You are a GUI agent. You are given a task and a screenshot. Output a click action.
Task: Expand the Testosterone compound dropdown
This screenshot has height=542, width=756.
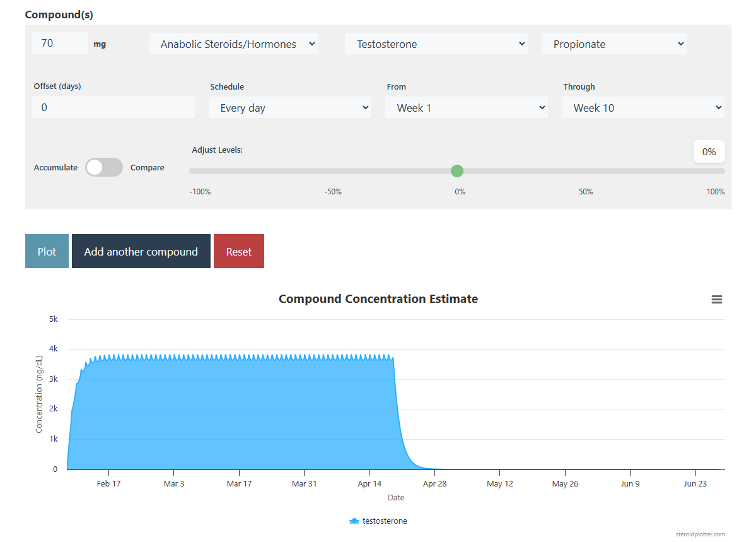tap(436, 44)
